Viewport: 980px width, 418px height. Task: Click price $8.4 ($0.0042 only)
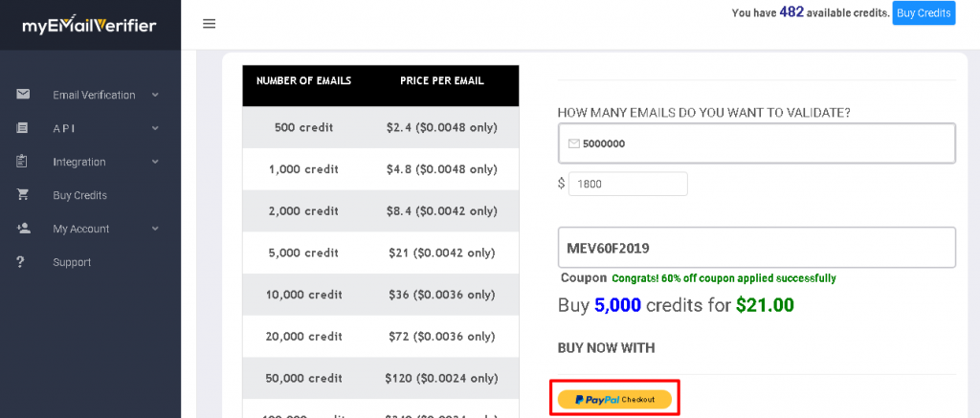click(x=442, y=211)
